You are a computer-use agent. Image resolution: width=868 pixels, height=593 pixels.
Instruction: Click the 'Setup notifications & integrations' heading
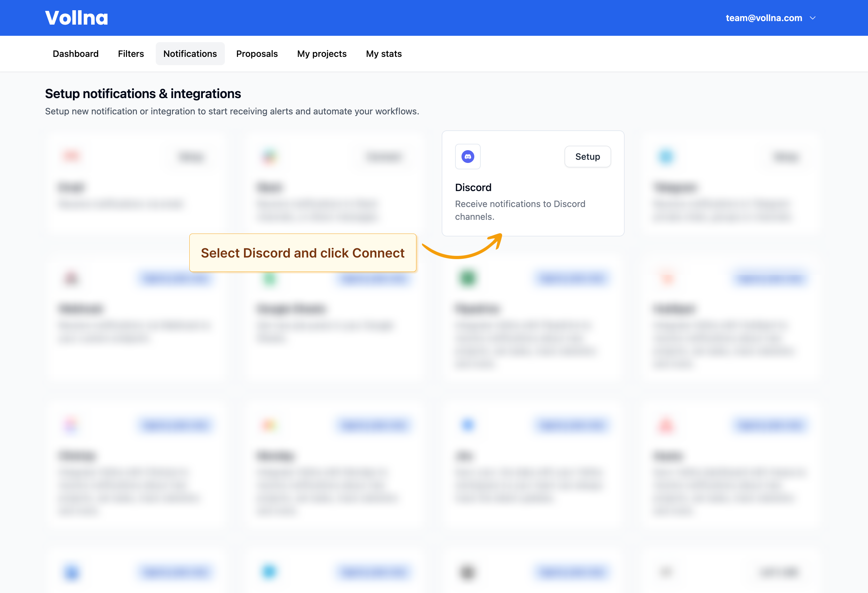[143, 94]
